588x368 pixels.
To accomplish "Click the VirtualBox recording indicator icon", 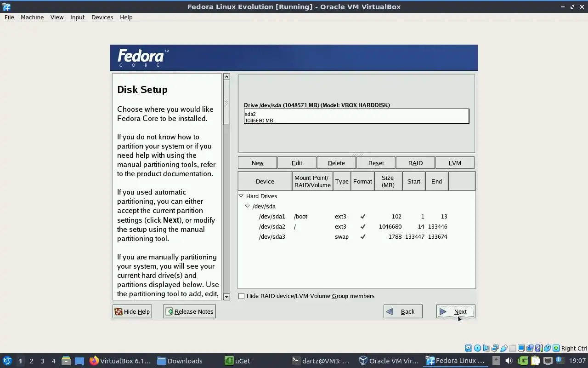I will coord(530,348).
